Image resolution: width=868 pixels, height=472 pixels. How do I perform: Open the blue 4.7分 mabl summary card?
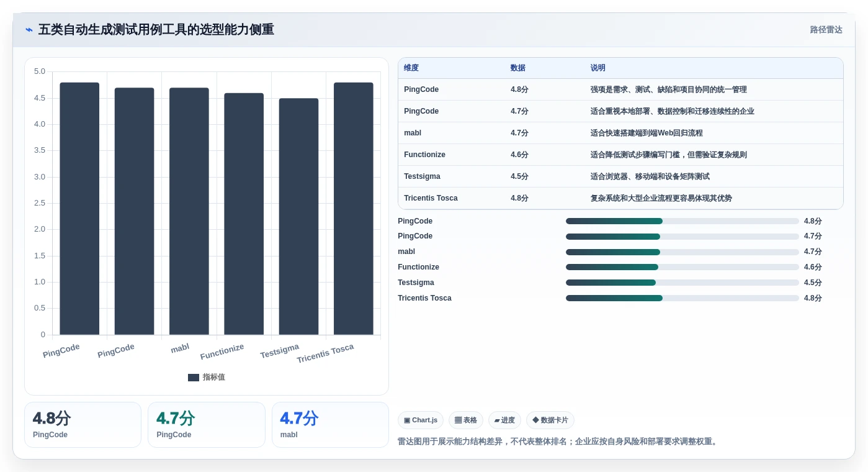[330, 425]
